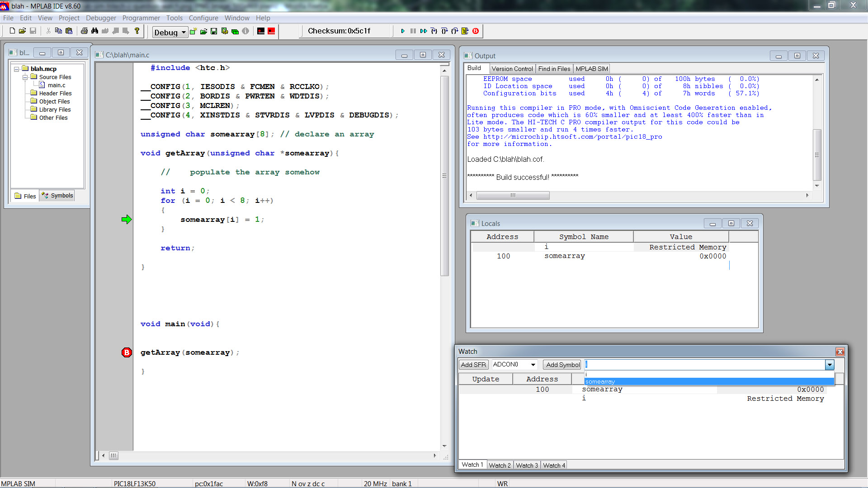
Task: Click the Find binoculars icon
Action: tap(94, 31)
